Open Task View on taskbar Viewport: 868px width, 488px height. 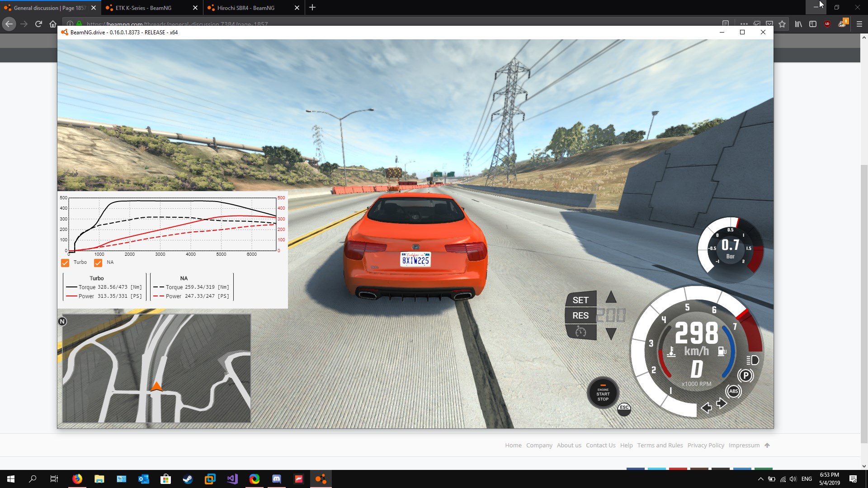pyautogui.click(x=54, y=479)
